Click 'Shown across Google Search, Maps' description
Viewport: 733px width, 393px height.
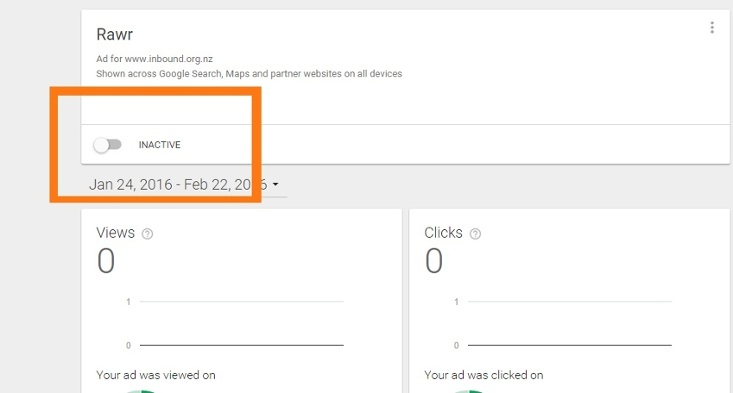pyautogui.click(x=249, y=74)
